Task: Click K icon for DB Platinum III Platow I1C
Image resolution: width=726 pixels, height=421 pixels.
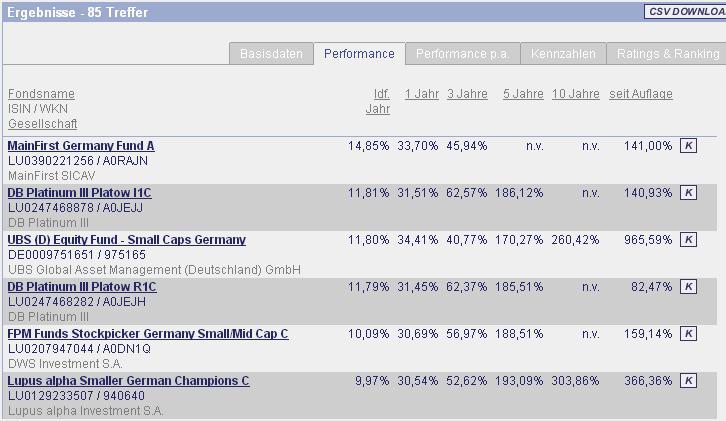Action: [x=688, y=193]
